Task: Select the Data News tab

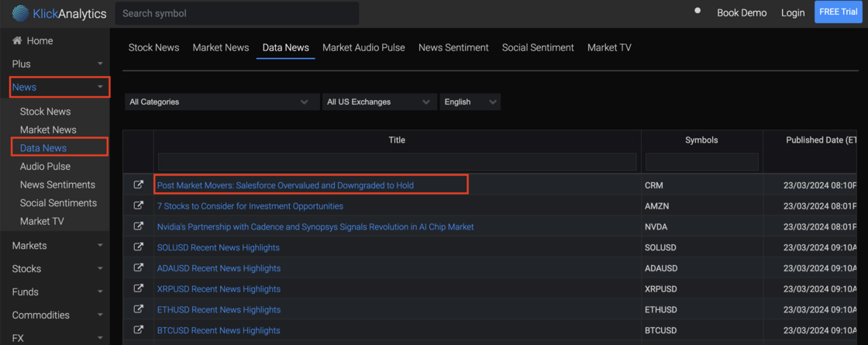Action: coord(286,47)
